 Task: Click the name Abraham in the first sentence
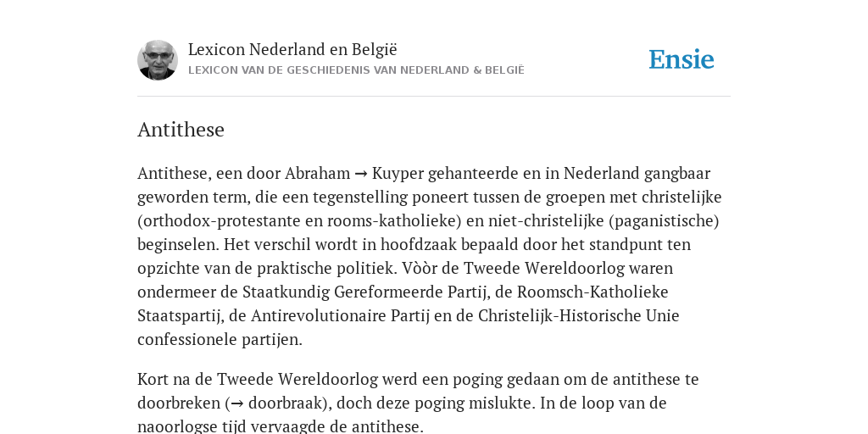[317, 173]
